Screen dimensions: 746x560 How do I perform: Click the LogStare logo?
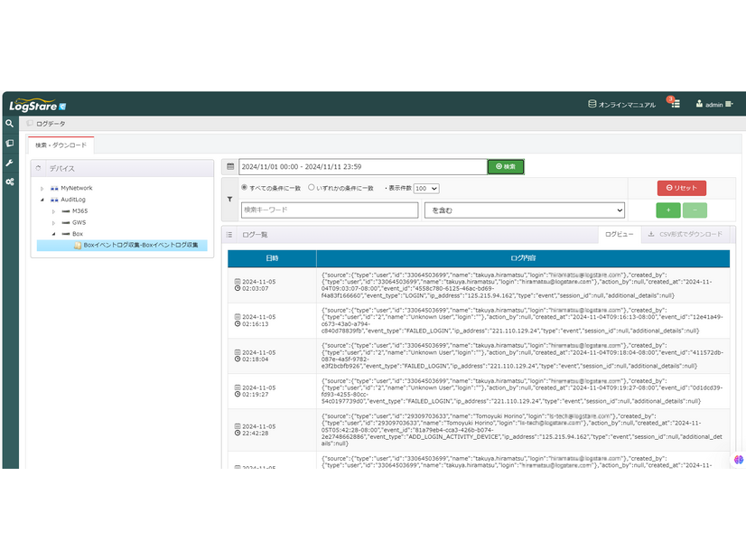tap(38, 105)
